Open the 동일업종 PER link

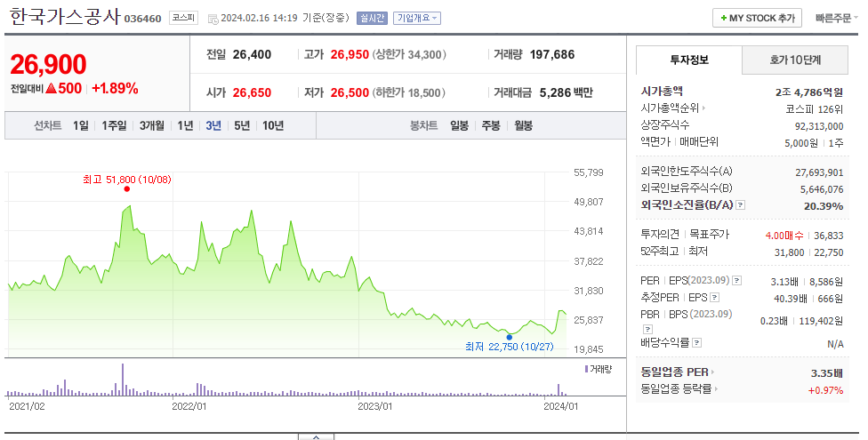coord(678,372)
